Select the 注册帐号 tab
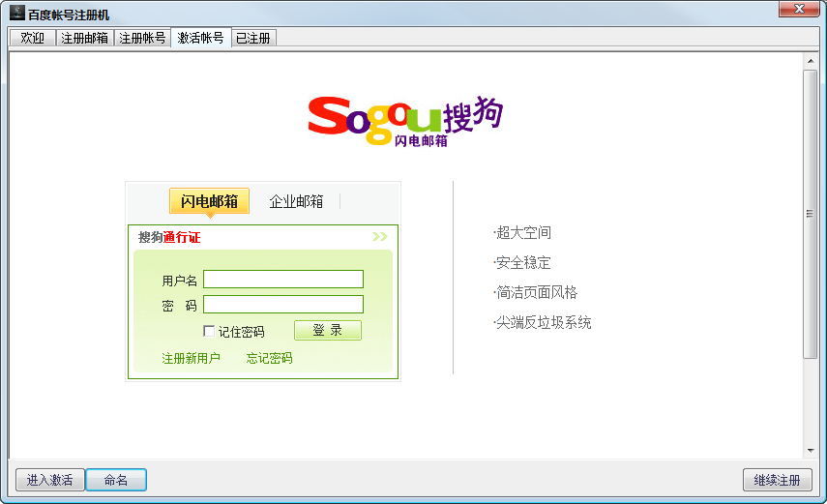 pyautogui.click(x=142, y=38)
